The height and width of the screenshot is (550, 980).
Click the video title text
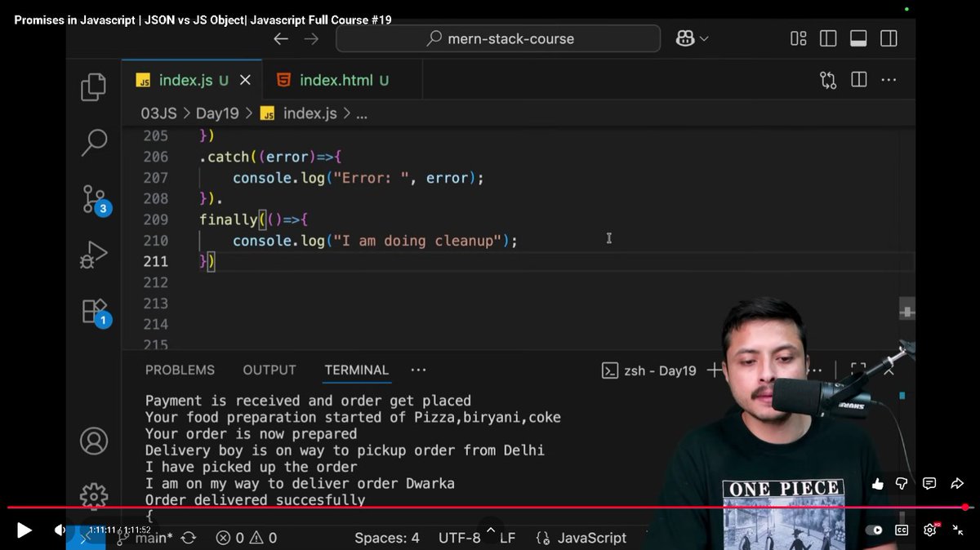pyautogui.click(x=203, y=20)
